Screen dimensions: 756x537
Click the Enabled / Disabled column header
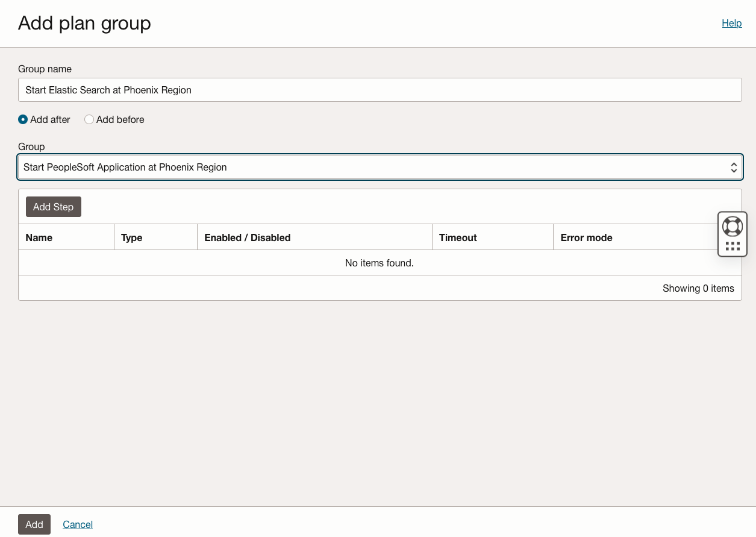coord(247,237)
